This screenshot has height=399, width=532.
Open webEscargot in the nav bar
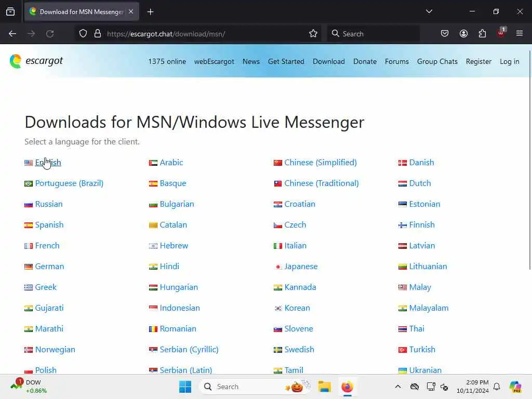click(x=214, y=61)
